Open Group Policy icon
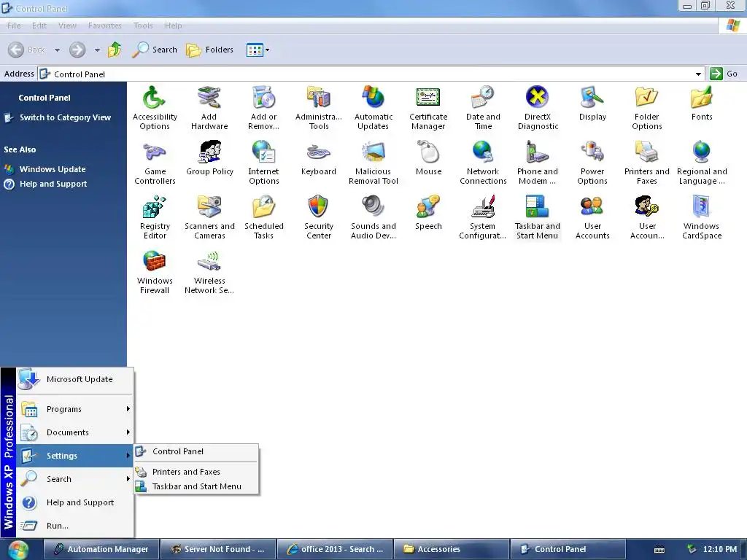The width and height of the screenshot is (747, 560). 209,157
